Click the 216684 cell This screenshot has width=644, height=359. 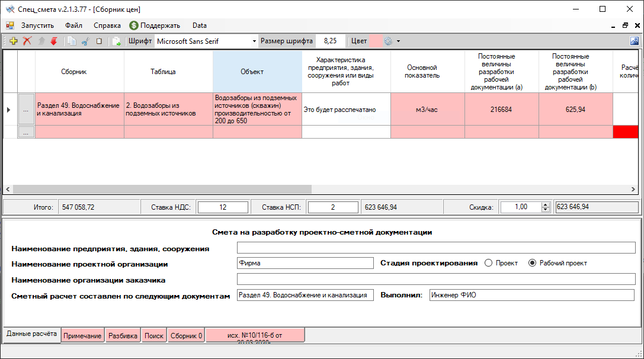pyautogui.click(x=501, y=110)
